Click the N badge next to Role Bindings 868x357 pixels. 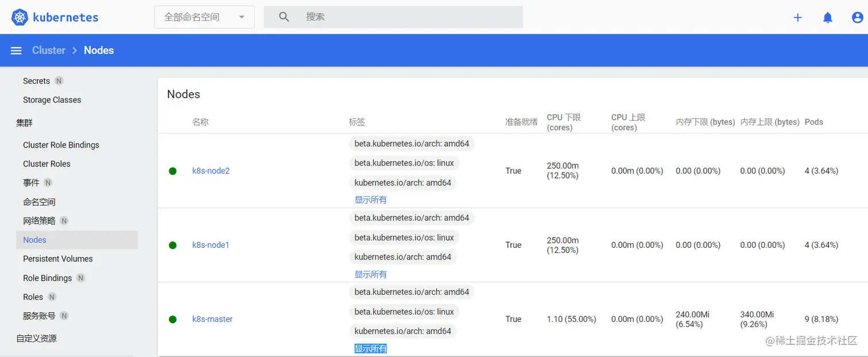point(81,278)
